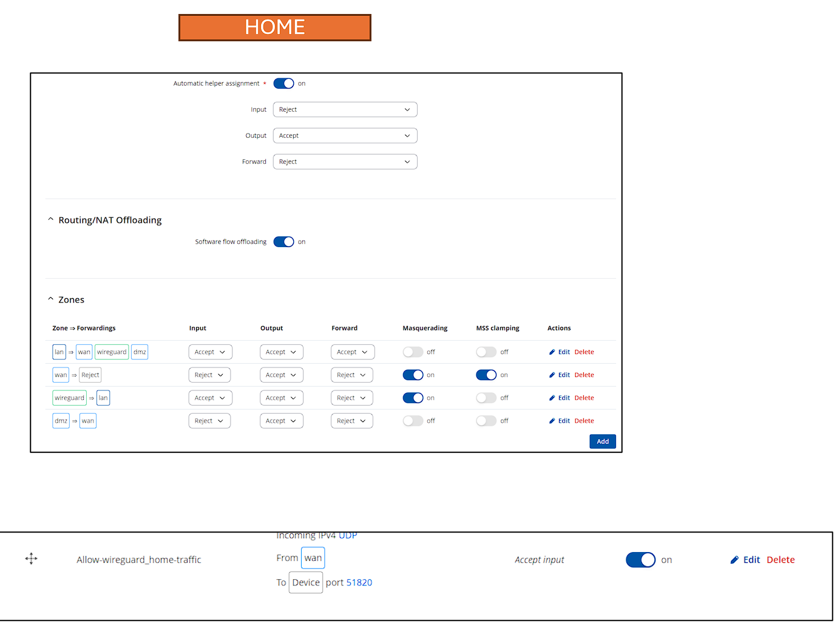This screenshot has height=634, width=840.
Task: Open the general Output policy dropdown
Action: click(345, 135)
